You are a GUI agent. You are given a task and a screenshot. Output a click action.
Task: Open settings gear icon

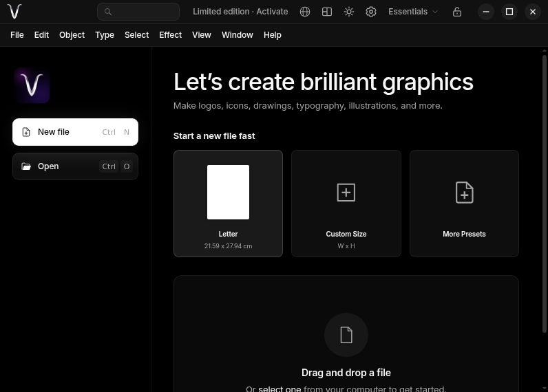[x=371, y=12]
